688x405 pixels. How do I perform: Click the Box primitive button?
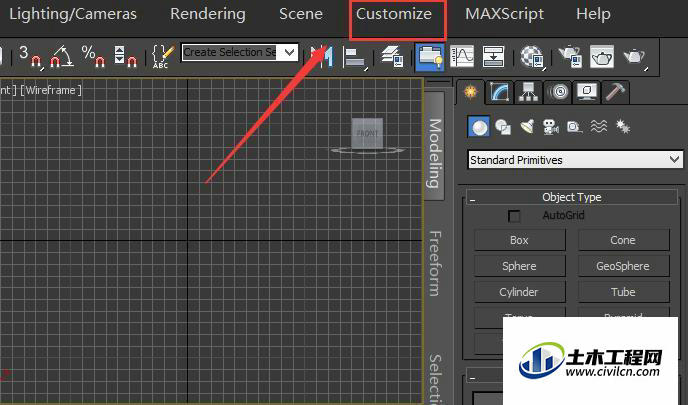520,240
